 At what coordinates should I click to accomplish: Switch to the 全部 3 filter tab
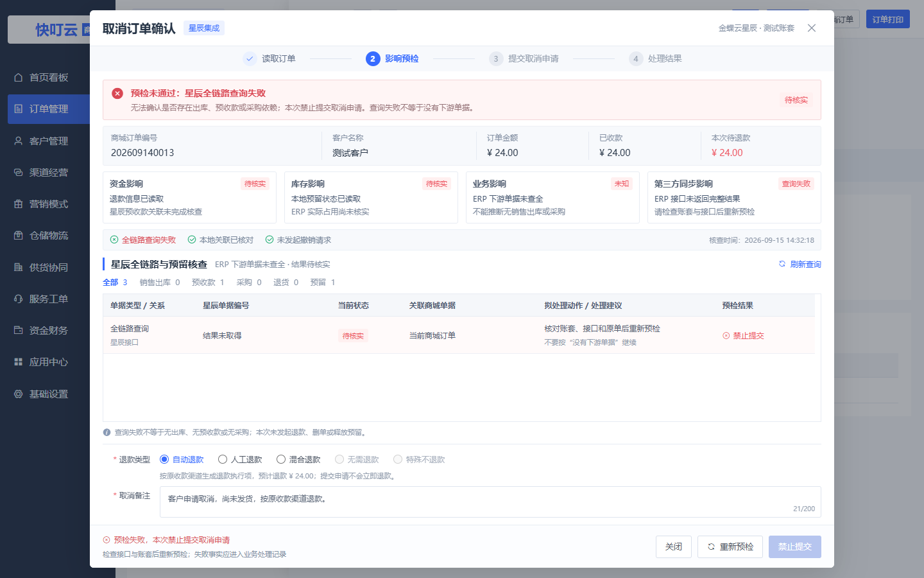[115, 283]
